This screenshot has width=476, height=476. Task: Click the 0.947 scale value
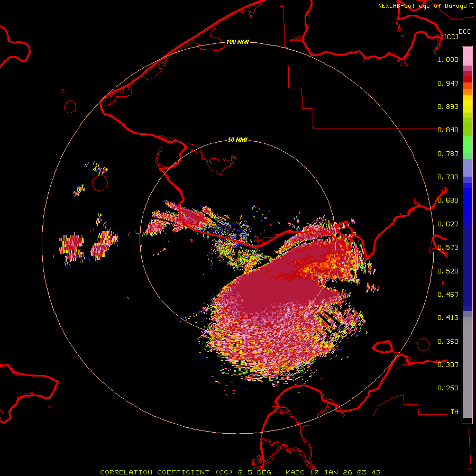click(448, 83)
